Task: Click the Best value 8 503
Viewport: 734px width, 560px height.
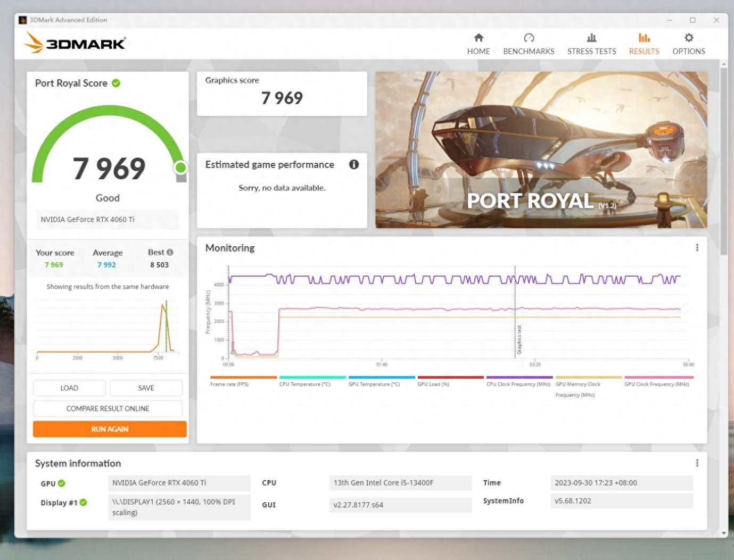Action: [x=159, y=265]
